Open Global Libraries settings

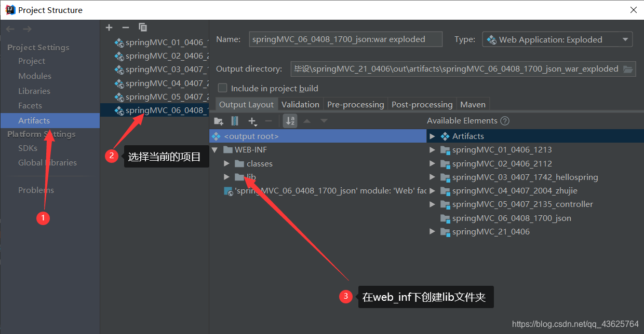click(x=47, y=162)
